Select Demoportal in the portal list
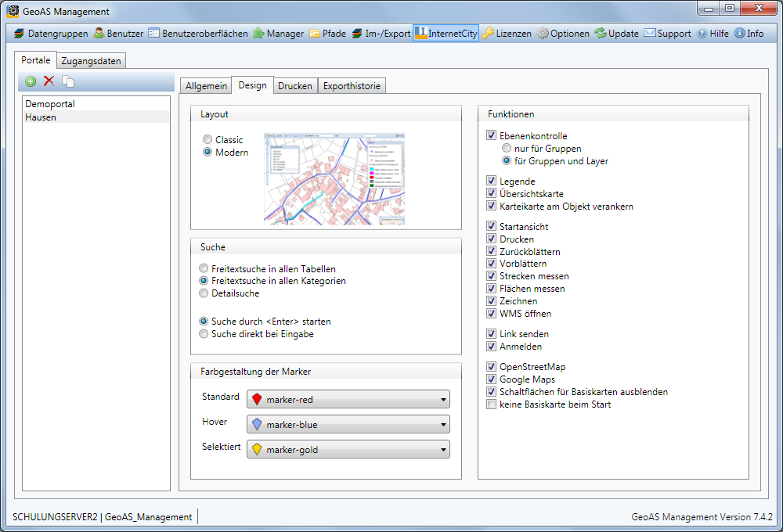Viewport: 783px width, 532px height. tap(50, 103)
